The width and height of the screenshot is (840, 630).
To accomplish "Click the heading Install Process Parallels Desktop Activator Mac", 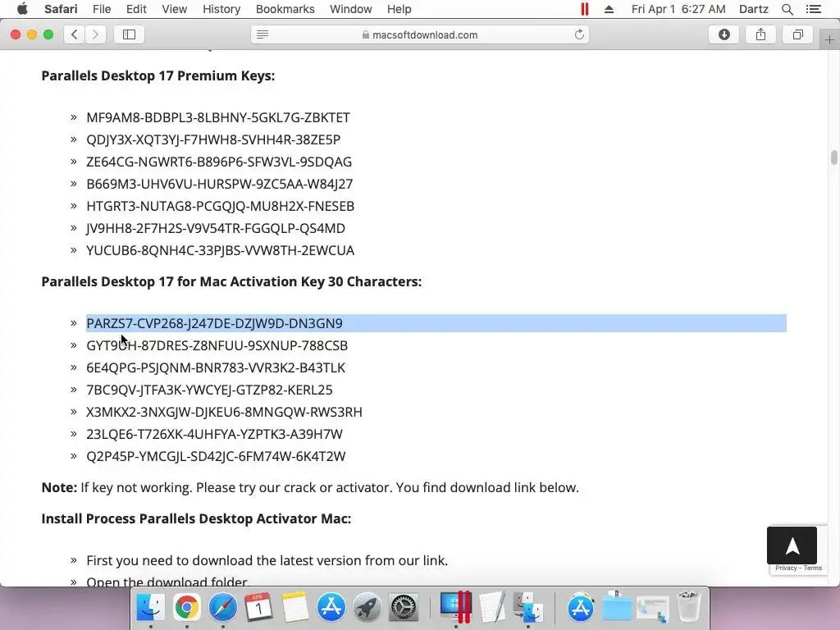I will (x=196, y=518).
